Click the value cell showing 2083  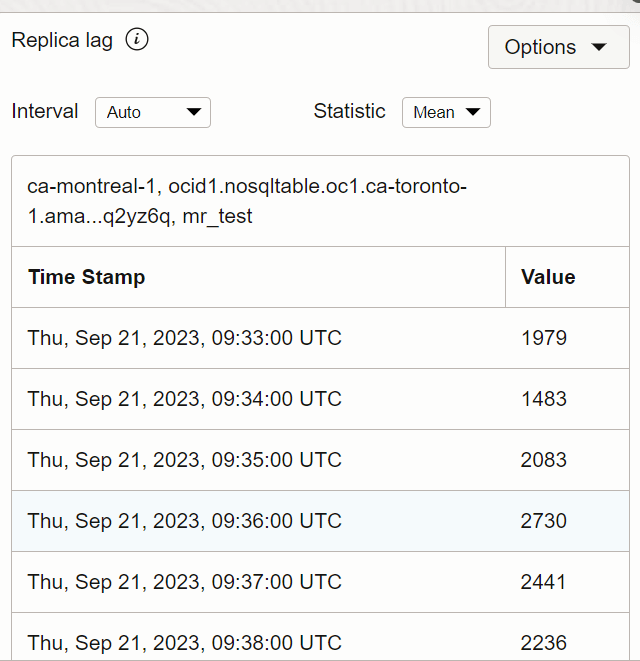point(544,460)
